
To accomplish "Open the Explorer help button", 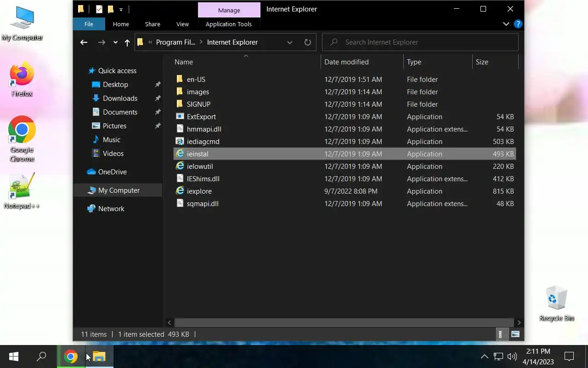I will (518, 24).
